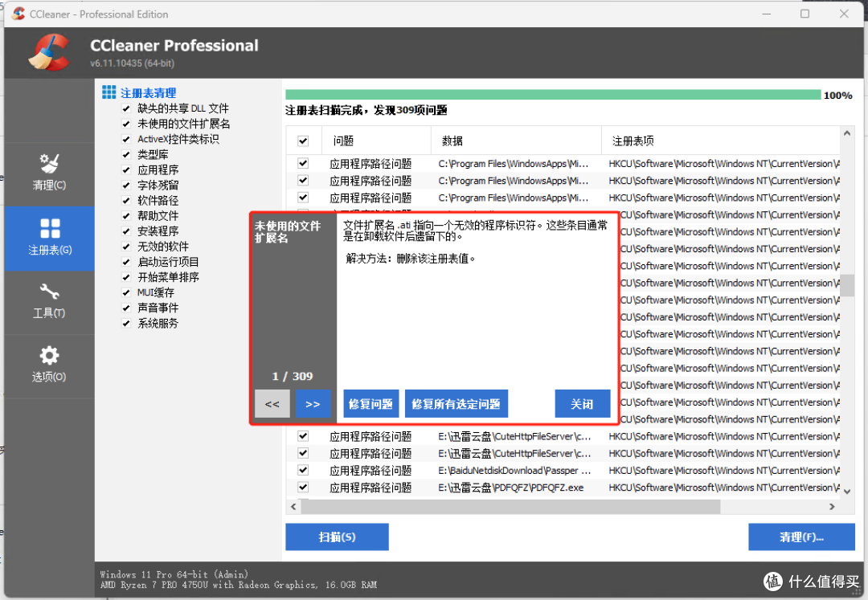Click Windows 11 Pro system info text
Viewport: 868px width, 600px height.
[174, 574]
